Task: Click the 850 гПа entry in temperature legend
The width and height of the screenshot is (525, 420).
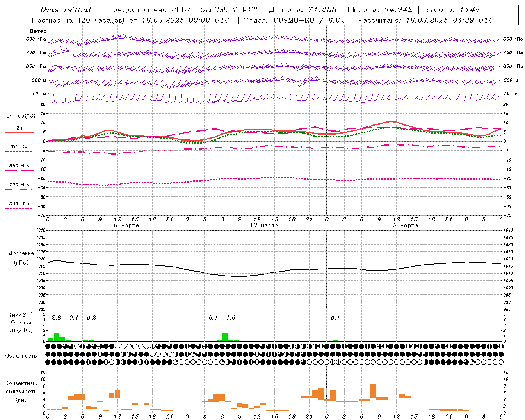Action: (x=19, y=166)
